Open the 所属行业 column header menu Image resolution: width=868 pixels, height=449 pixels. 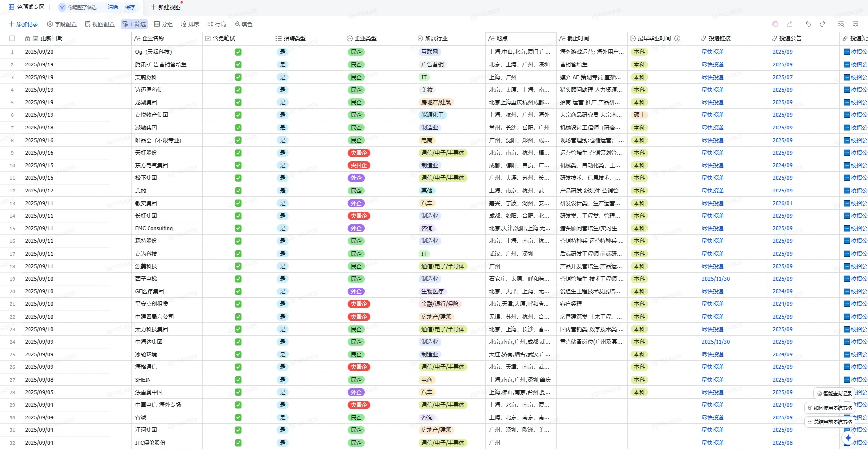pyautogui.click(x=450, y=38)
